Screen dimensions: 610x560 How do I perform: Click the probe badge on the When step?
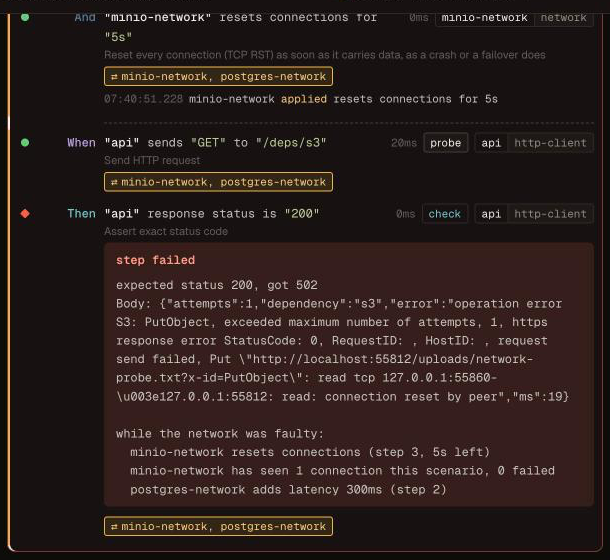coord(445,143)
